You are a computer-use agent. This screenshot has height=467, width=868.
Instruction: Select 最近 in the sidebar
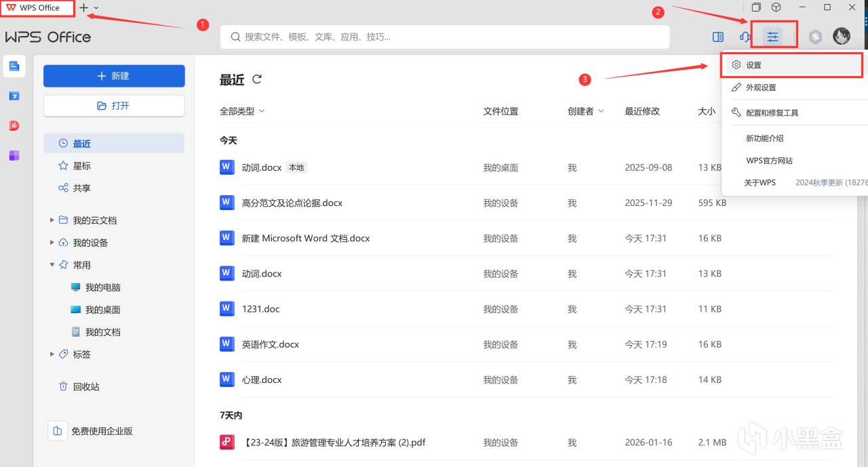point(114,144)
